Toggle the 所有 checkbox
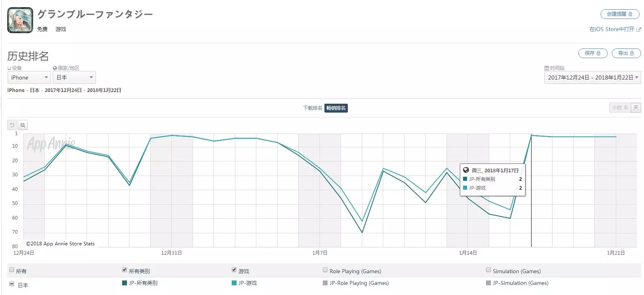644x295 pixels. [x=12, y=270]
